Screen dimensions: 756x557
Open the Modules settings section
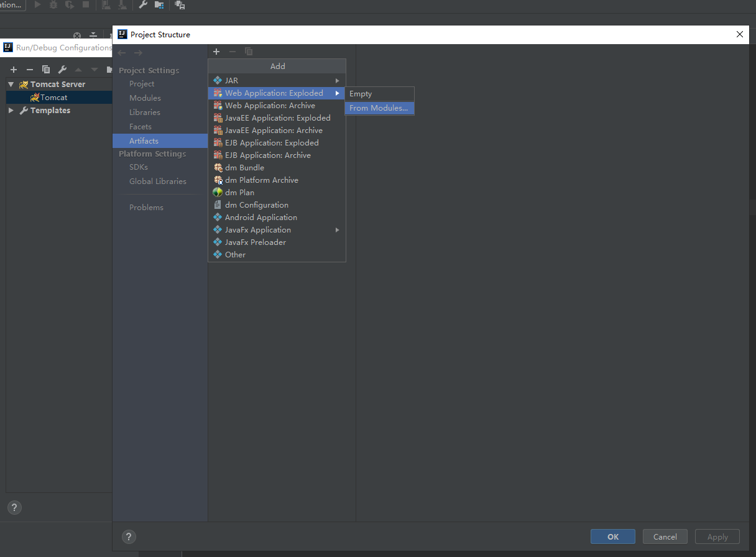tap(145, 98)
